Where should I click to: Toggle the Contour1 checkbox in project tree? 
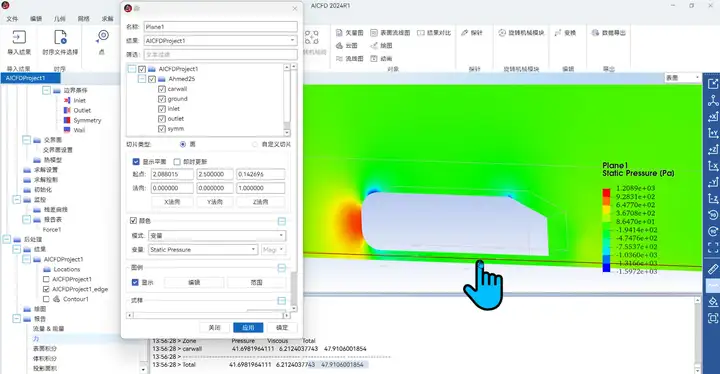click(46, 299)
